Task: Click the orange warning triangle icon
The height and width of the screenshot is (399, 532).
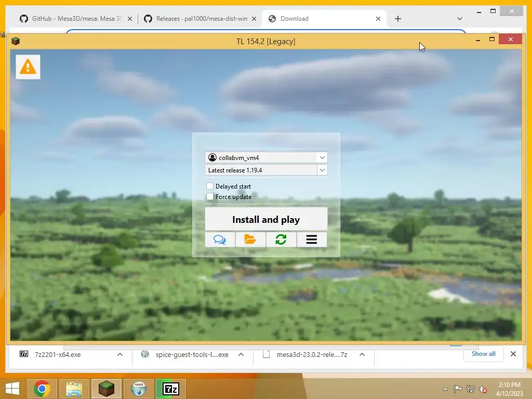Action: point(28,67)
